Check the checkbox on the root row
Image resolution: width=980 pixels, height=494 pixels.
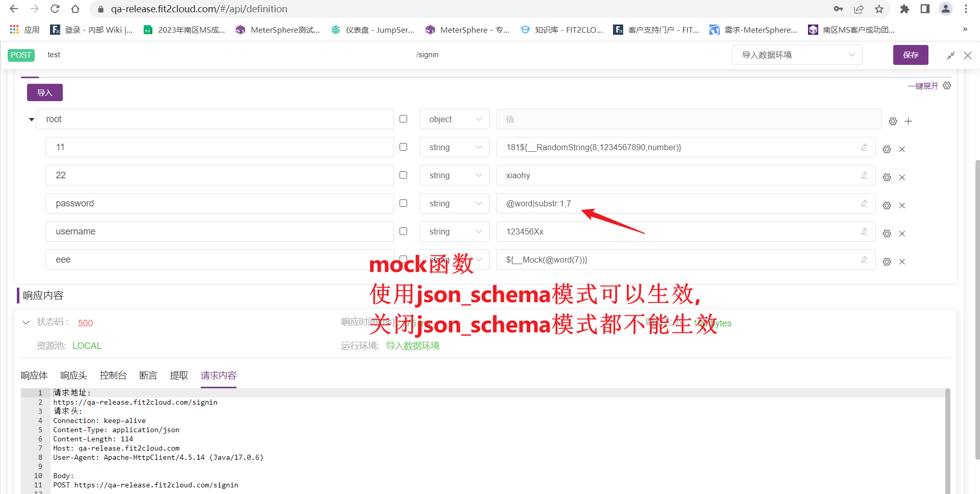[403, 119]
